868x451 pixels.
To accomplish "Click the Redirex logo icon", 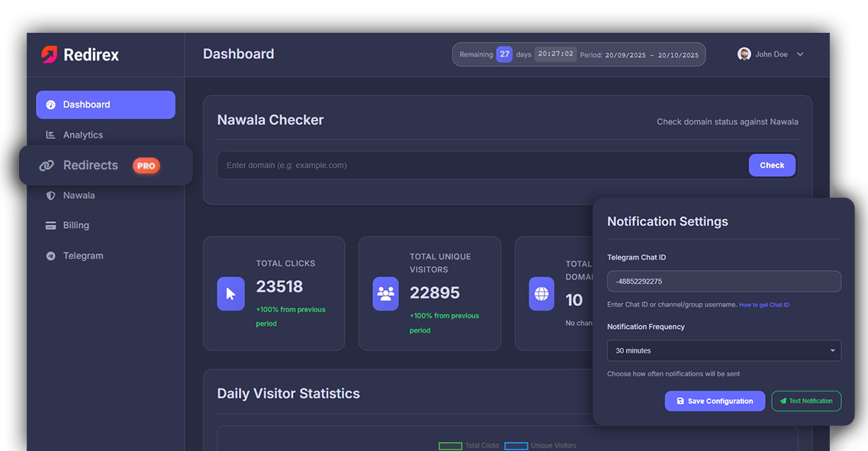I will (47, 54).
